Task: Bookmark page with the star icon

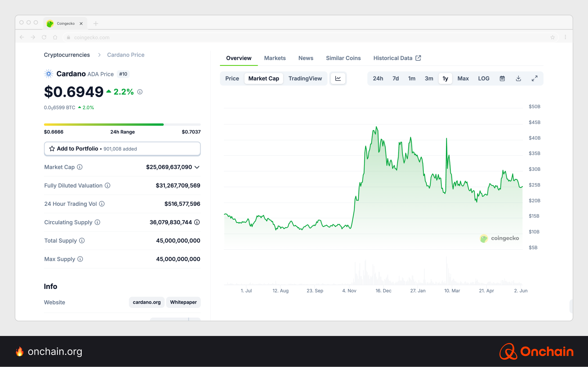Action: click(553, 37)
